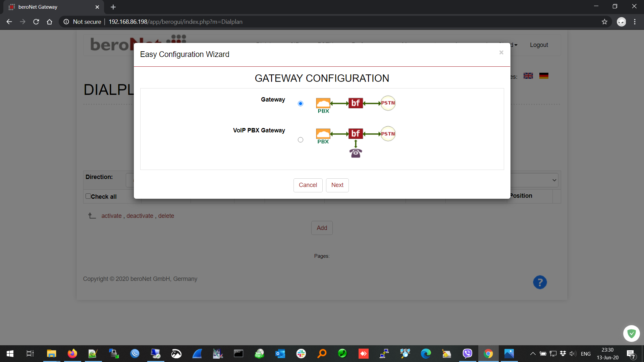Image resolution: width=644 pixels, height=362 pixels.
Task: Show hidden system tray icons
Action: [533, 354]
